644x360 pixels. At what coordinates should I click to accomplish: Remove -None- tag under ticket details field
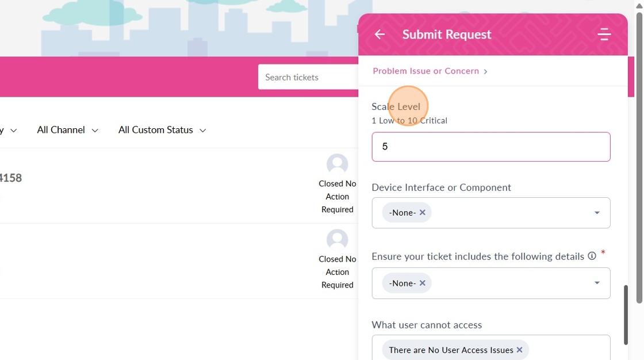423,284
